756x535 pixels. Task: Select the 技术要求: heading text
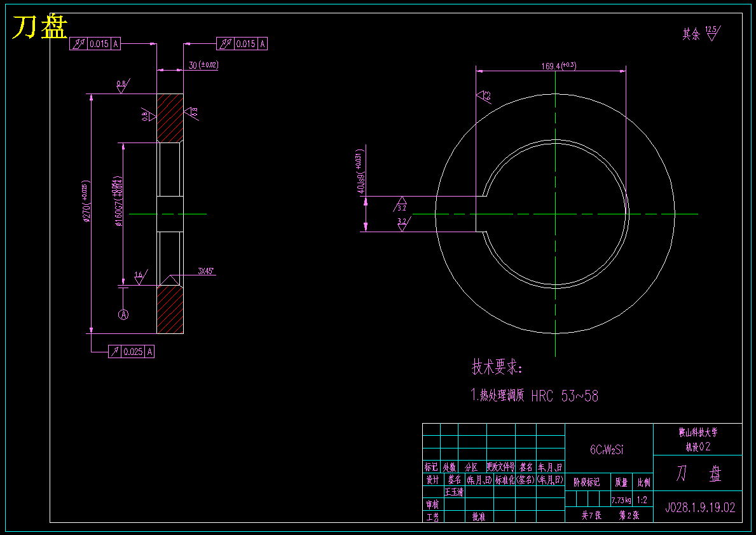(497, 368)
